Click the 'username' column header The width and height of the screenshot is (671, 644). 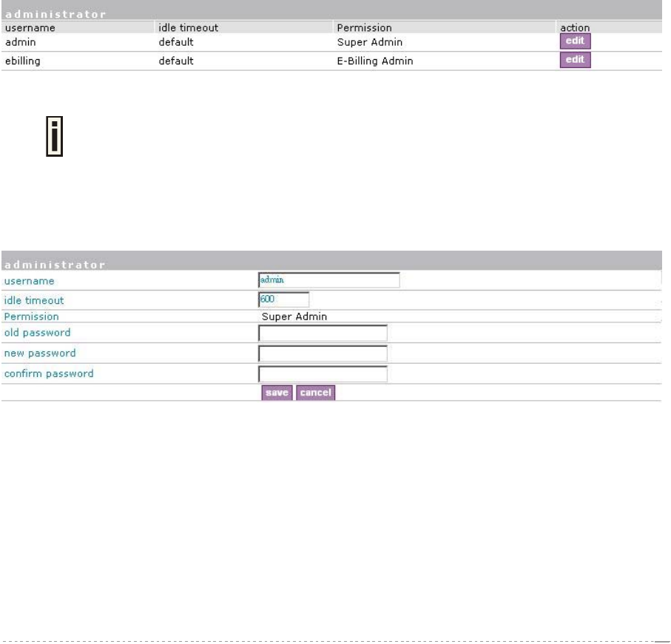(x=30, y=28)
